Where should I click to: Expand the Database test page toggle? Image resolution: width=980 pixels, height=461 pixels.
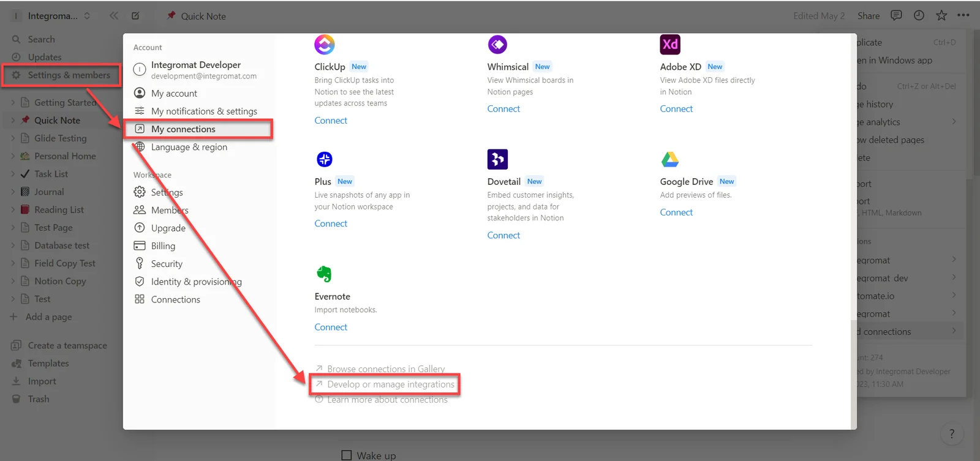click(13, 245)
